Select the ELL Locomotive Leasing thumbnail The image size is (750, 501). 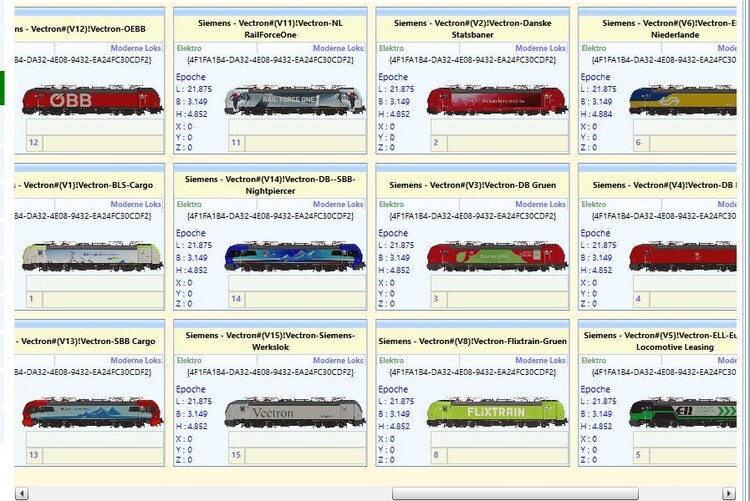point(683,413)
